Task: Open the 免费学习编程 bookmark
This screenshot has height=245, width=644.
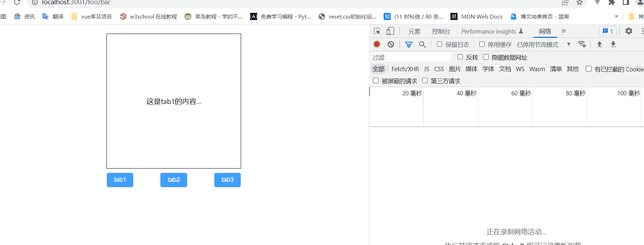Action: [x=280, y=16]
